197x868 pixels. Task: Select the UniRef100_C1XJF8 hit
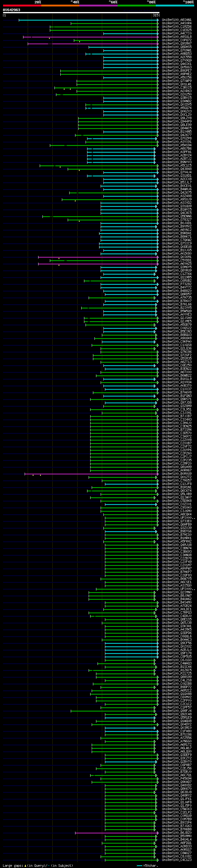pyautogui.click(x=177, y=484)
